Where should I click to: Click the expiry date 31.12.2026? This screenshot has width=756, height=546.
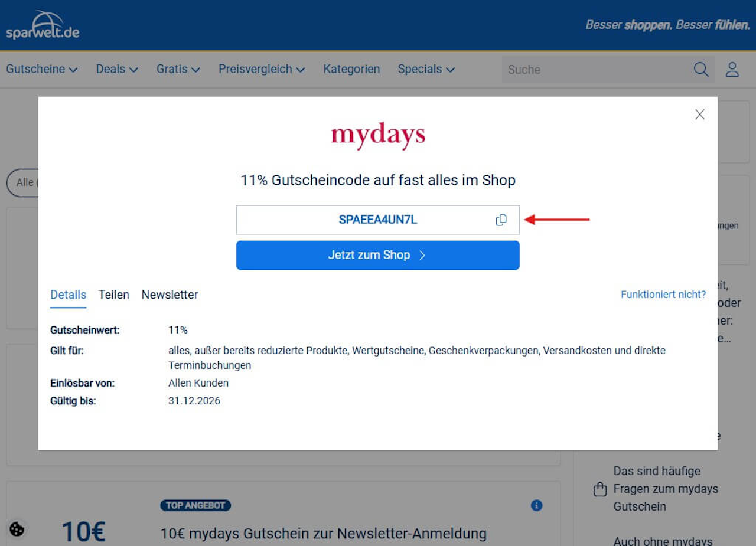click(x=194, y=401)
